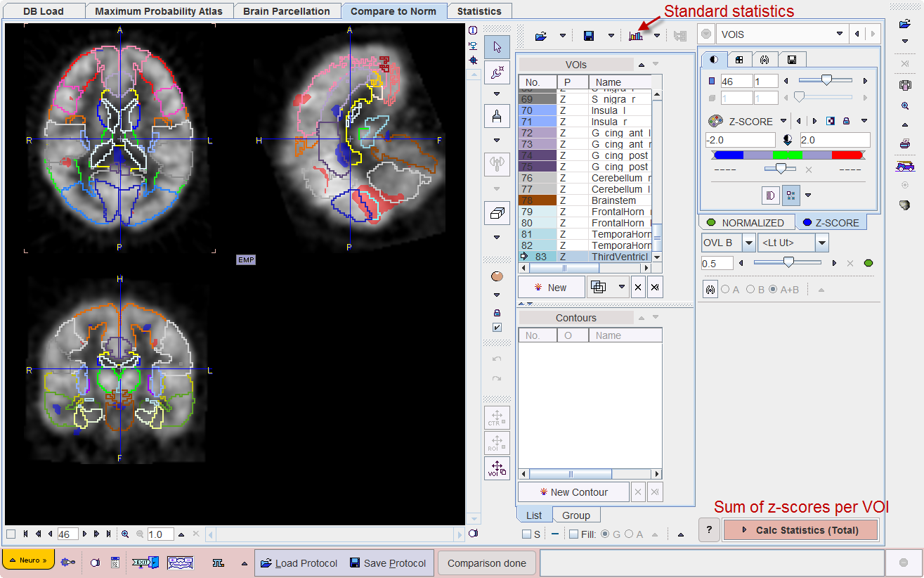
Task: Open the image layout tab icon
Action: point(739,60)
